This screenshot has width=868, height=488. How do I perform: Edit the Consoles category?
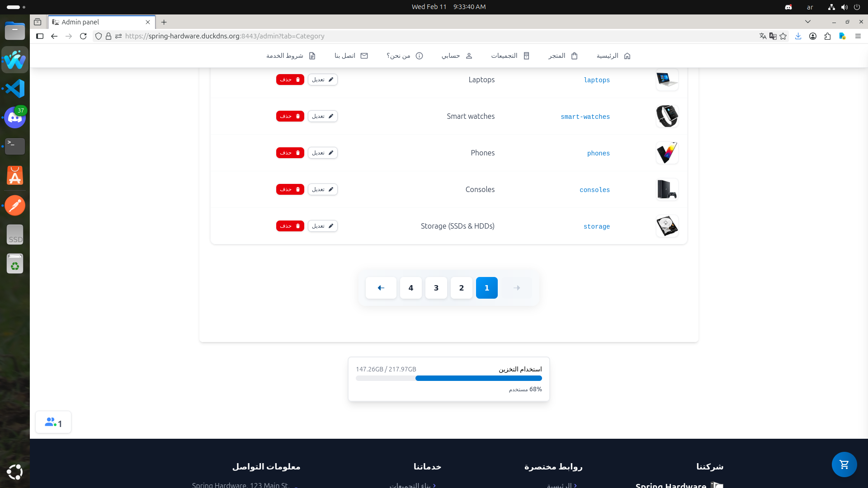pyautogui.click(x=322, y=189)
